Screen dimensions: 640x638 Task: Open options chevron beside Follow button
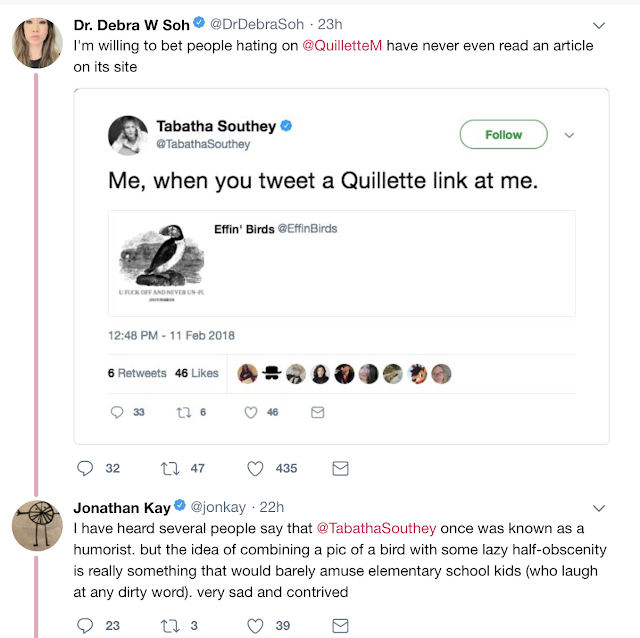[569, 135]
